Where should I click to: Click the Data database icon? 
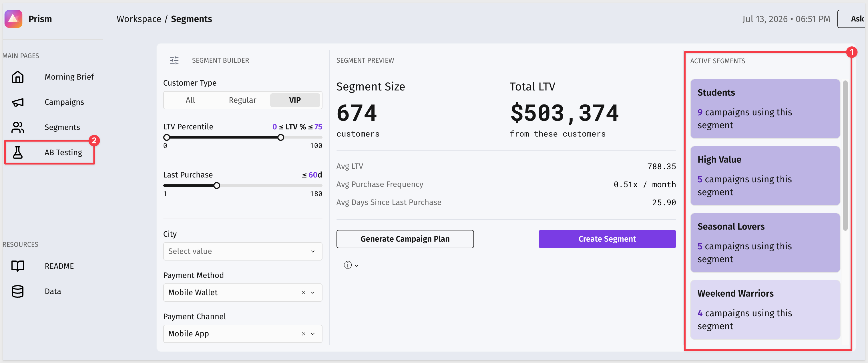(x=17, y=291)
